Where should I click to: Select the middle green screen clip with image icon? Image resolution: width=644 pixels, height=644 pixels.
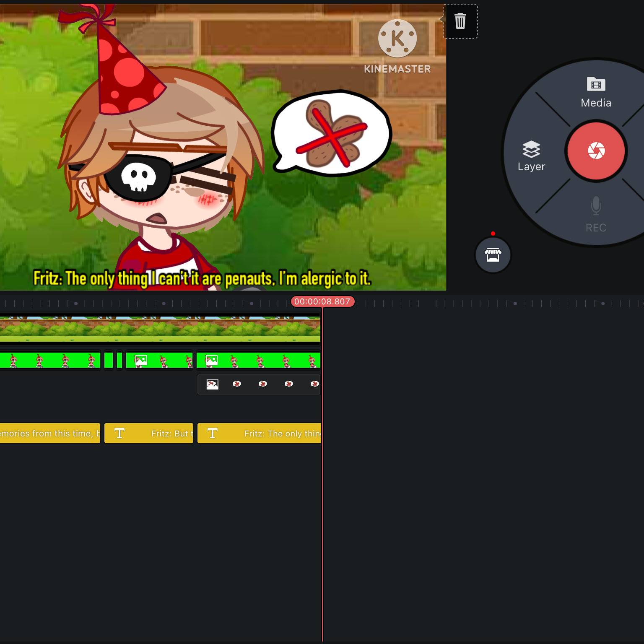tap(159, 361)
